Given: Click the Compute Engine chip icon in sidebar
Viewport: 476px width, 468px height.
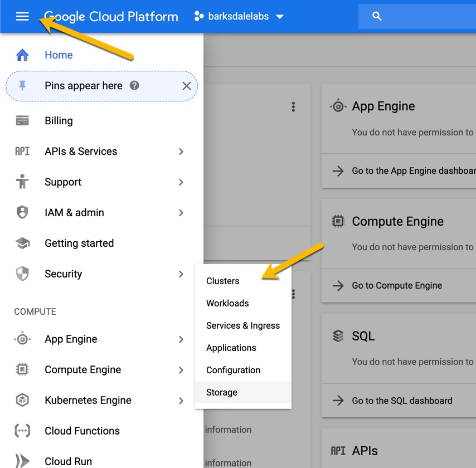Looking at the screenshot, I should click(x=22, y=369).
